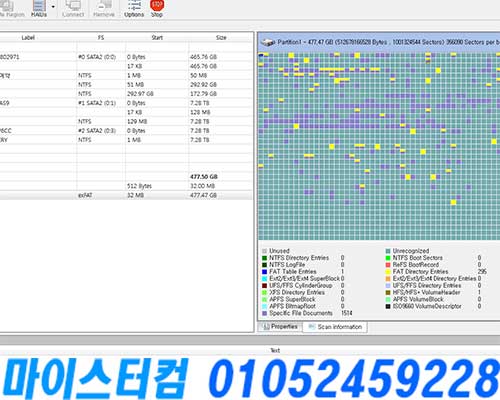Viewport: 500px width, 400px height.
Task: Select the 128 MB size cell
Action: (x=200, y=112)
